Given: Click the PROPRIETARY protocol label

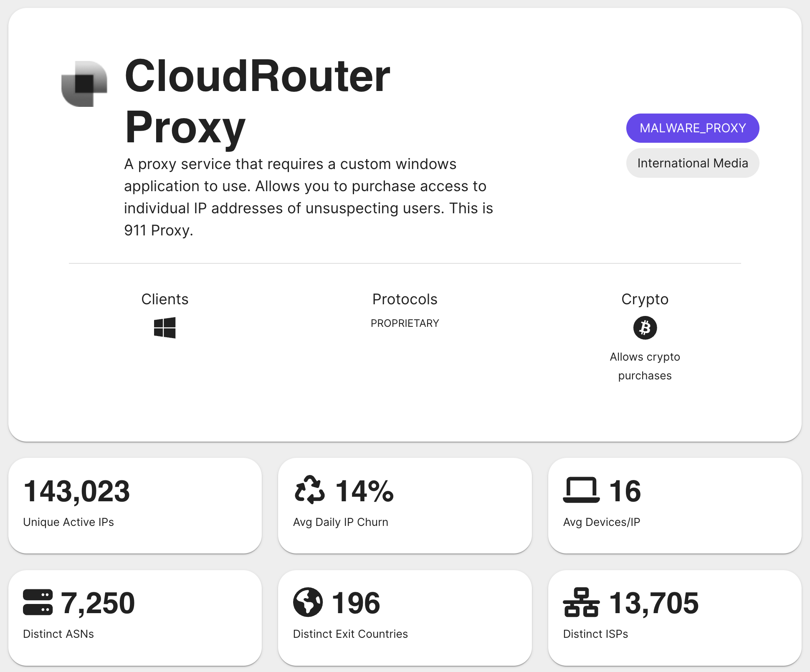Looking at the screenshot, I should tap(404, 323).
